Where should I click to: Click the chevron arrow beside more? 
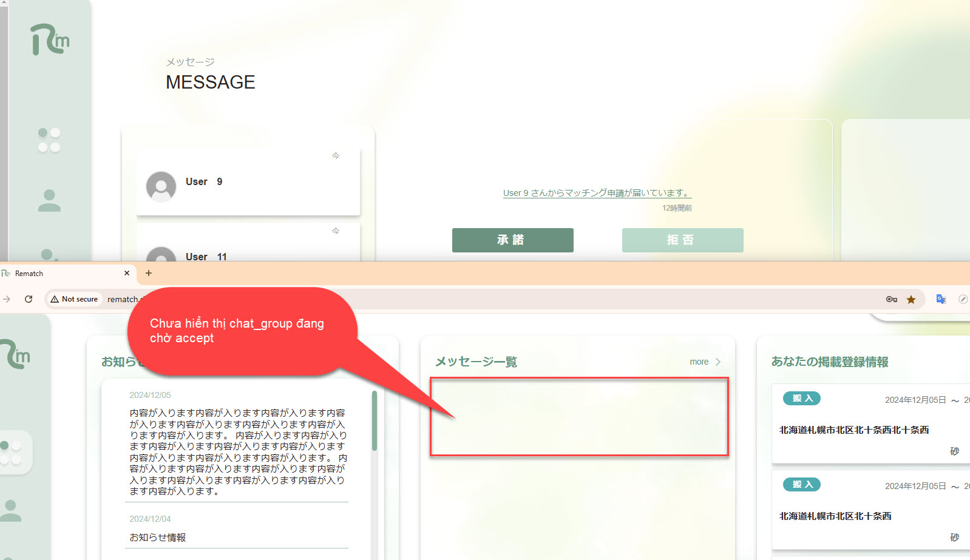(x=718, y=362)
